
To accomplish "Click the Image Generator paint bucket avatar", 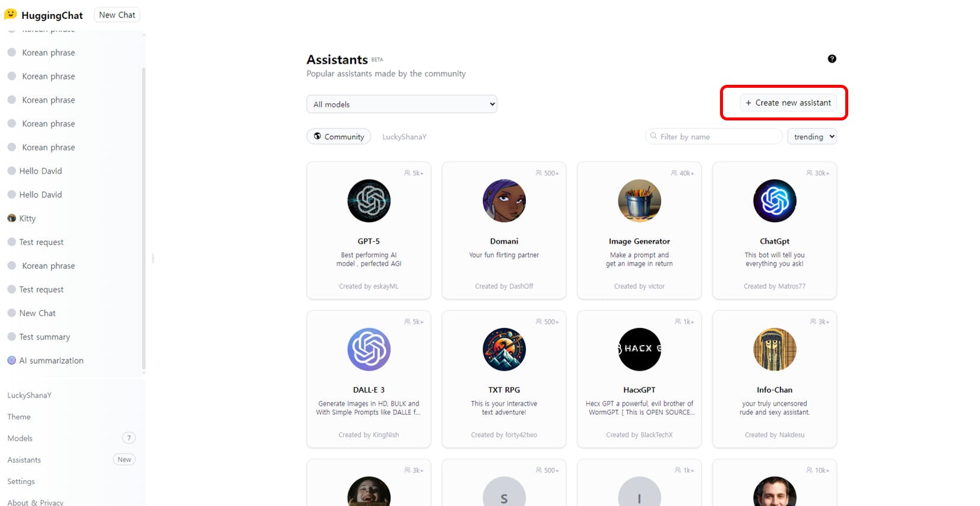I will tap(639, 201).
